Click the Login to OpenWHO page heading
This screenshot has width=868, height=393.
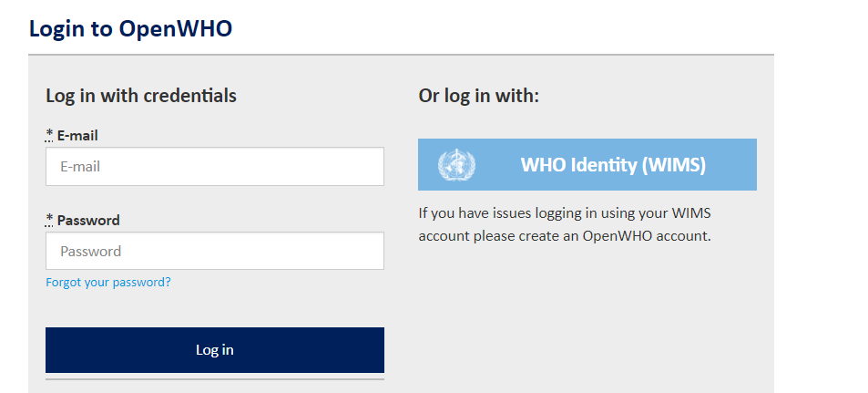[130, 29]
